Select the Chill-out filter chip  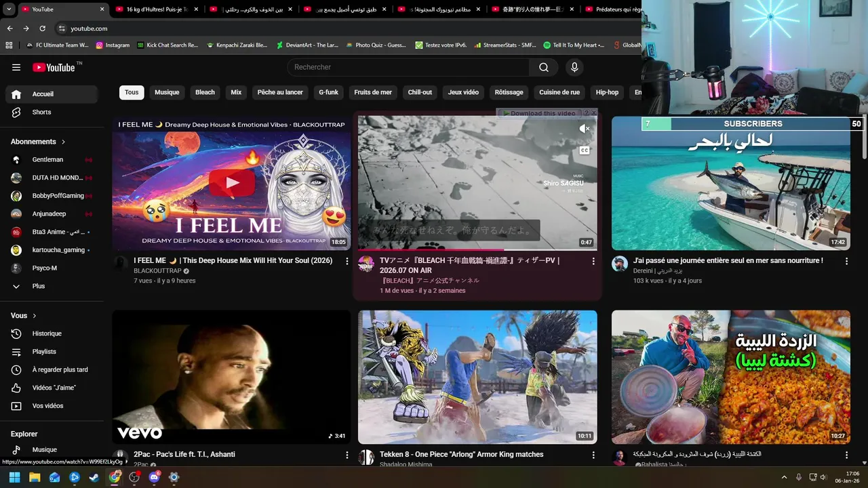[420, 92]
